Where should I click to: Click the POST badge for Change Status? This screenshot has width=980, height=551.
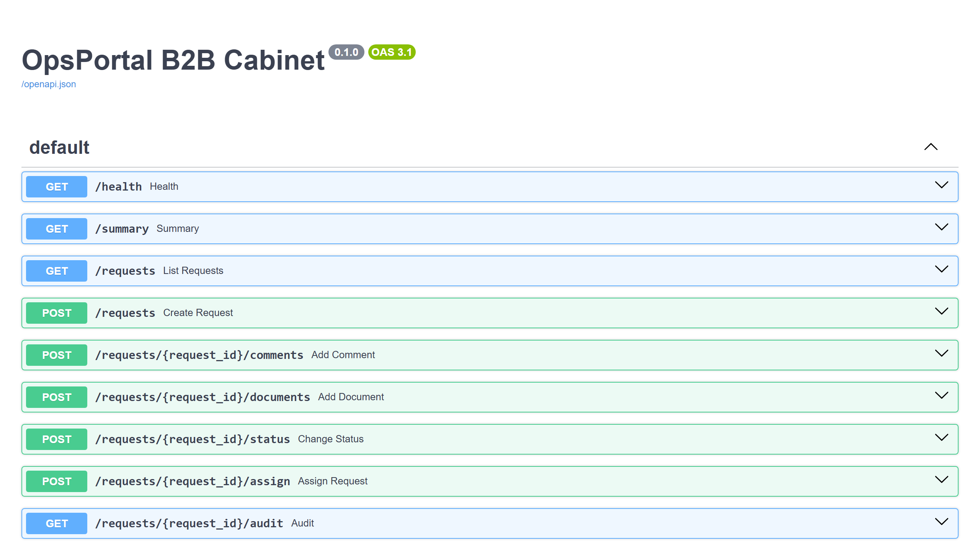(x=56, y=439)
